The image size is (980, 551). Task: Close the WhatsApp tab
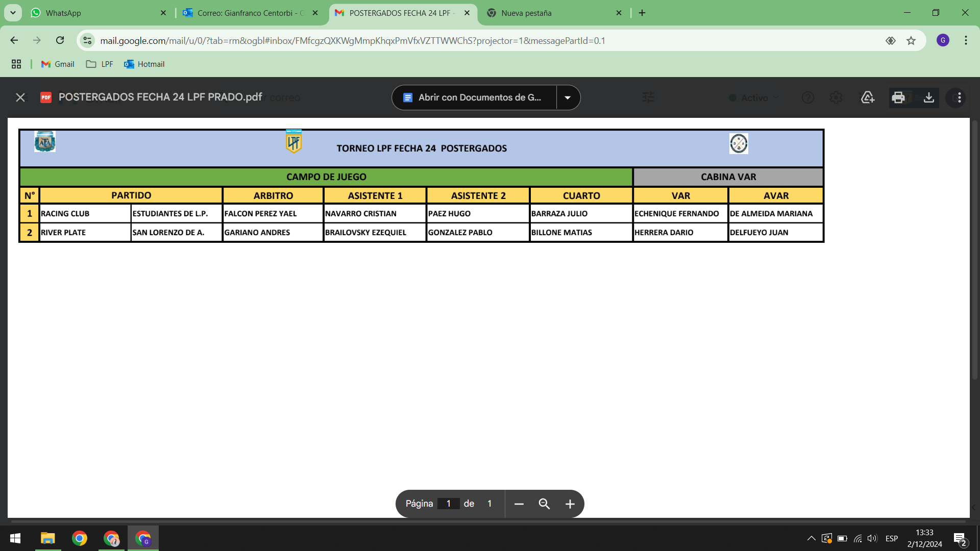[x=163, y=13]
